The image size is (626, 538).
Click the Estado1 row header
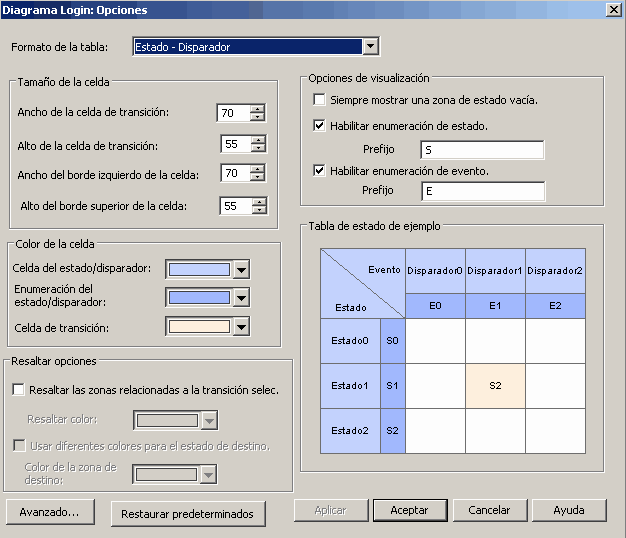click(350, 386)
